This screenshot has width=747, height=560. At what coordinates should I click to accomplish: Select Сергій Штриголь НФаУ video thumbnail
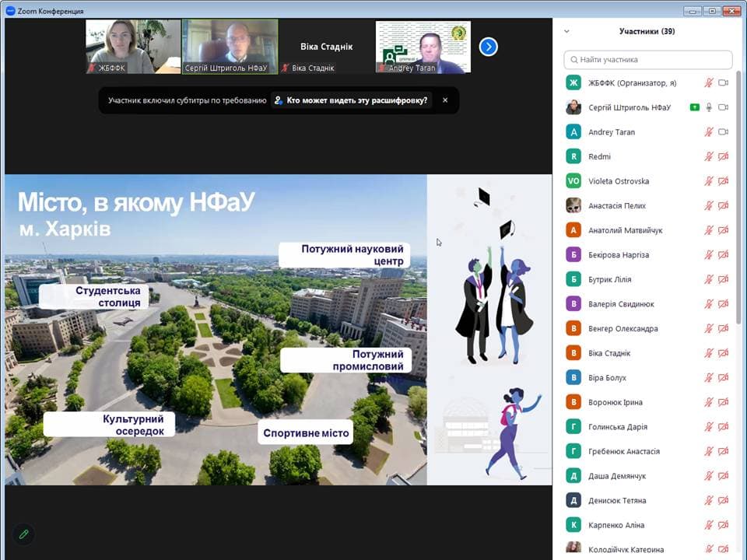230,47
